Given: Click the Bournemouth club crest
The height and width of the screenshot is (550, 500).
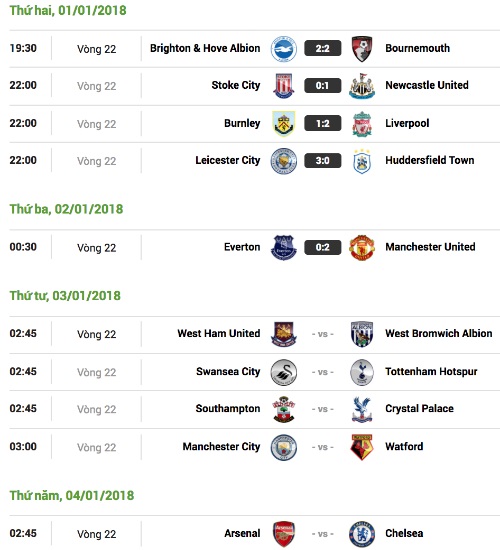Looking at the screenshot, I should point(362,49).
